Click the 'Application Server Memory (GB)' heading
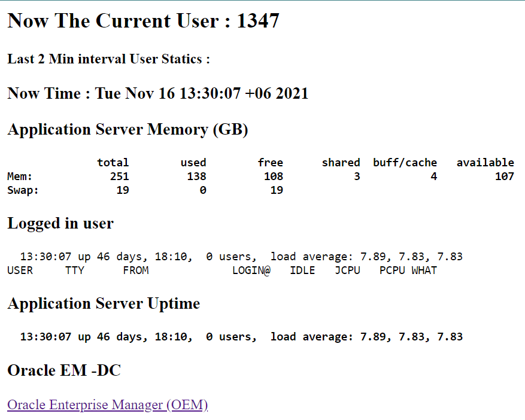Viewport: 525px width, 420px height. [128, 130]
